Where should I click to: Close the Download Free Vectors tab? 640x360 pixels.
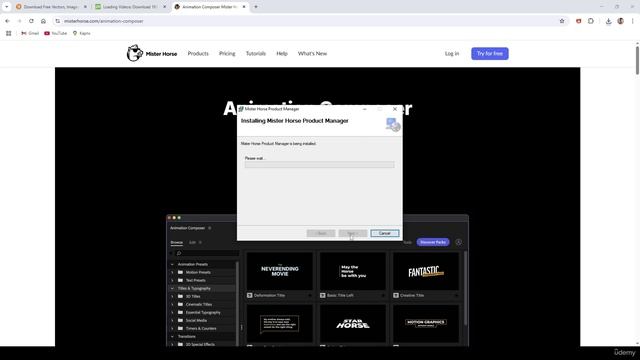85,7
